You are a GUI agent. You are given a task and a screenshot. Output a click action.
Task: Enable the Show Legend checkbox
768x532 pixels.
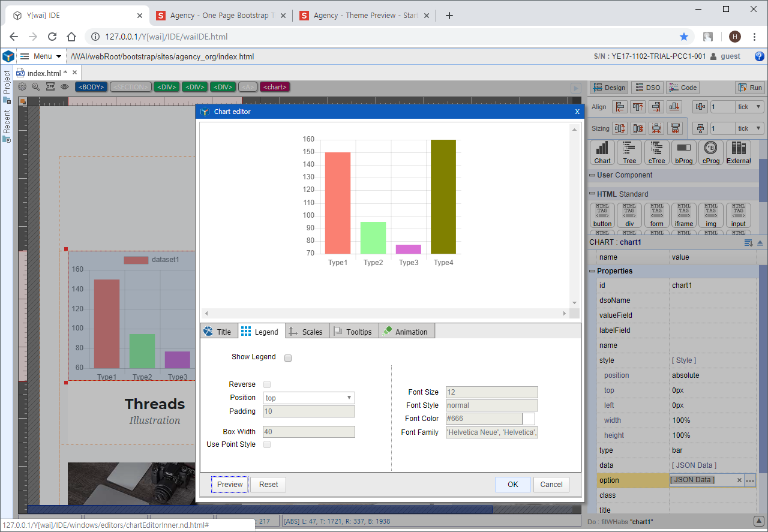click(x=288, y=358)
